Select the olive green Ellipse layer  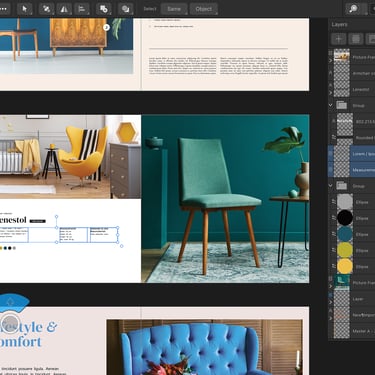tap(352, 250)
